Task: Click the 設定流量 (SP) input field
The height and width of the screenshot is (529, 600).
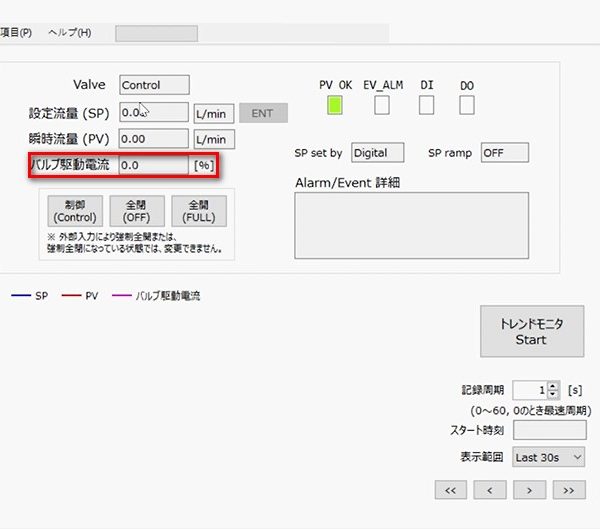Action: (153, 112)
